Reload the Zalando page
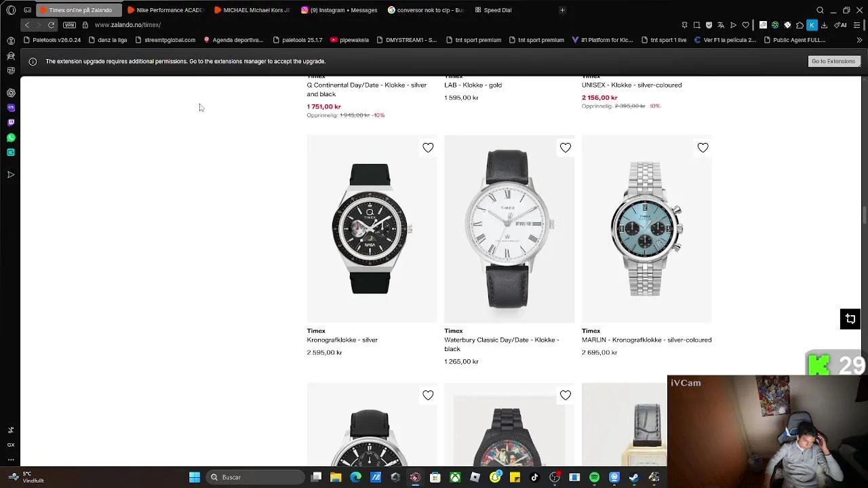The image size is (868, 488). click(51, 25)
